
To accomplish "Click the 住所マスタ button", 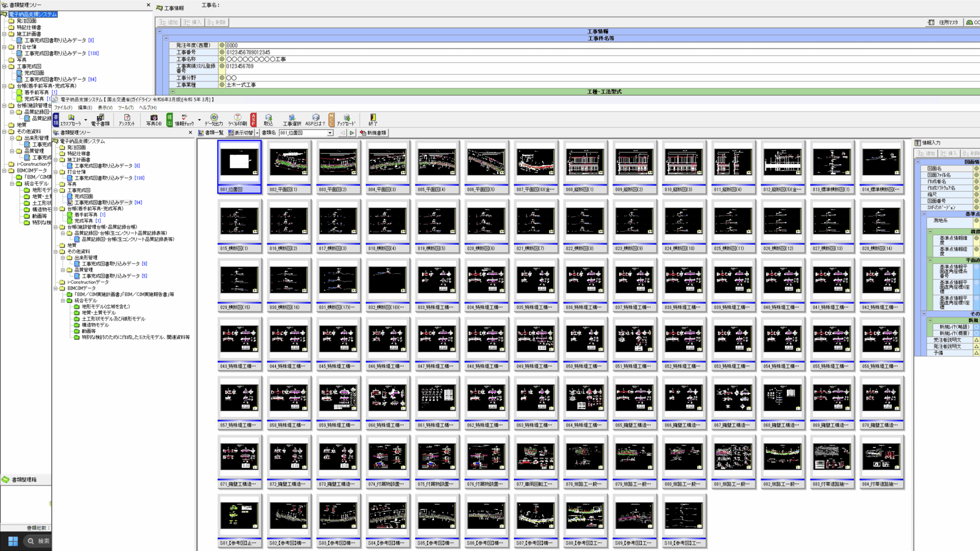I will 944,22.
